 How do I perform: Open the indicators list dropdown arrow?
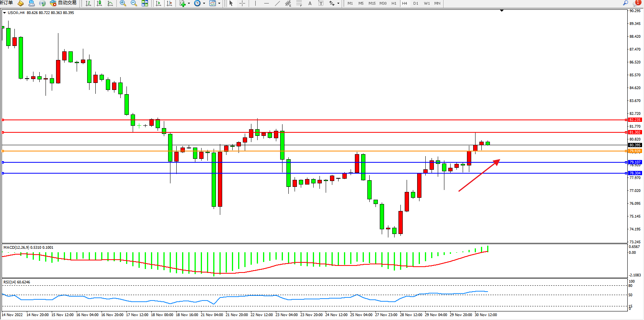click(x=189, y=4)
